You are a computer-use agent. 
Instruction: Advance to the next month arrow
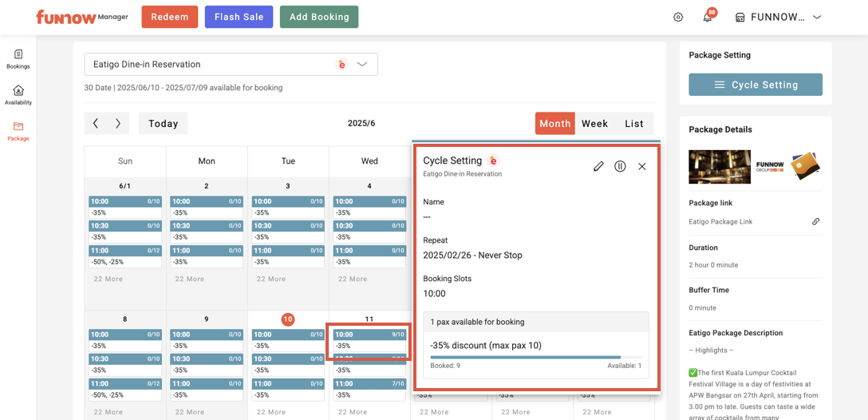point(118,124)
